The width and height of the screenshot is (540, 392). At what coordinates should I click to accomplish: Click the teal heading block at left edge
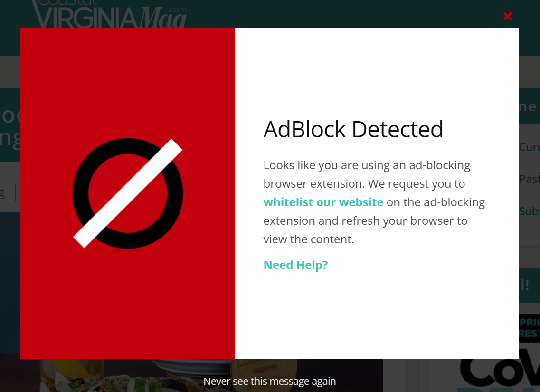pyautogui.click(x=10, y=125)
